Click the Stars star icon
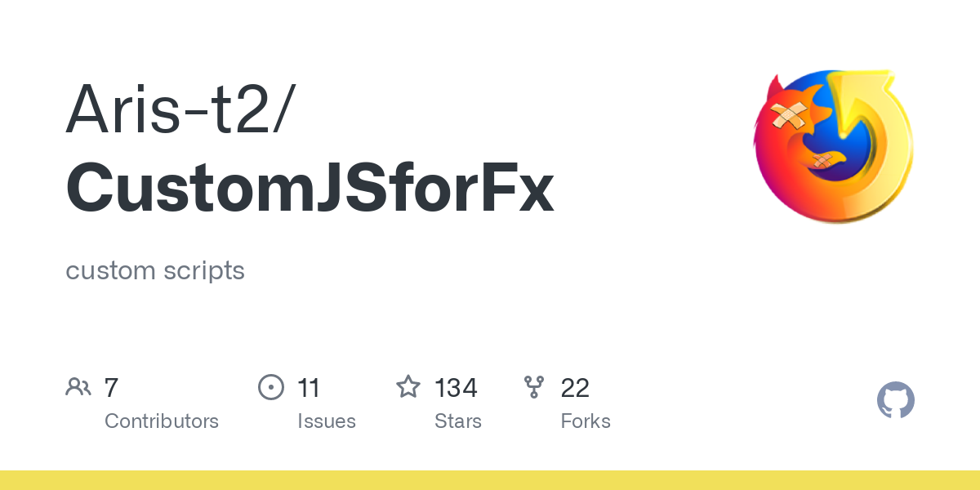The height and width of the screenshot is (490, 980). (x=408, y=387)
